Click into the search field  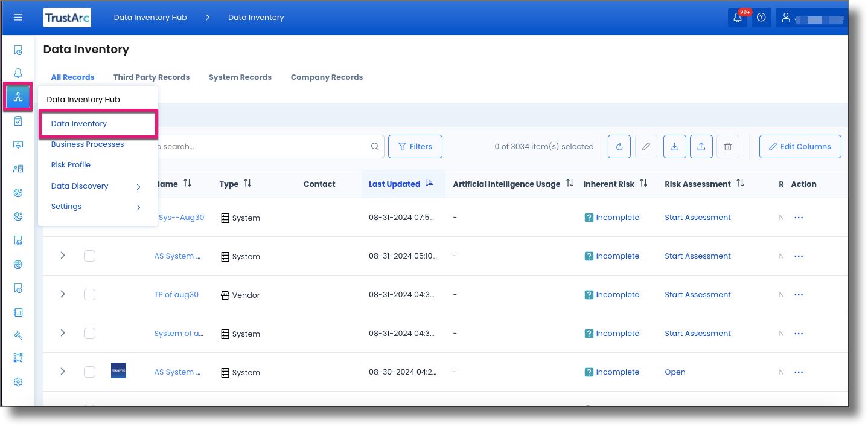click(272, 146)
